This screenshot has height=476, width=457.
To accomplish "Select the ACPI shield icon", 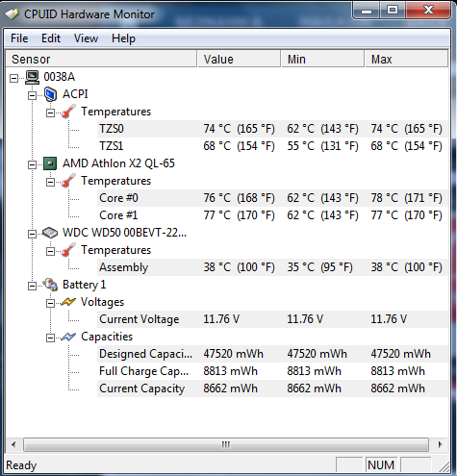I will point(50,94).
